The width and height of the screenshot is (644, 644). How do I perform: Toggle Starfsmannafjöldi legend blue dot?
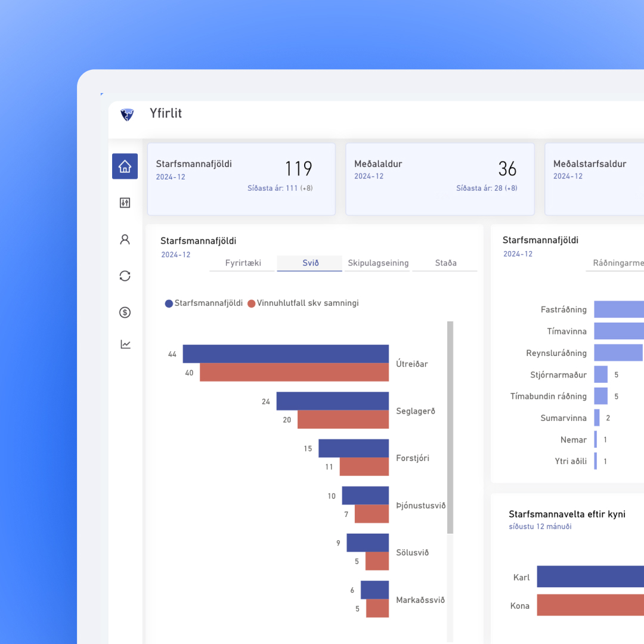click(x=169, y=304)
